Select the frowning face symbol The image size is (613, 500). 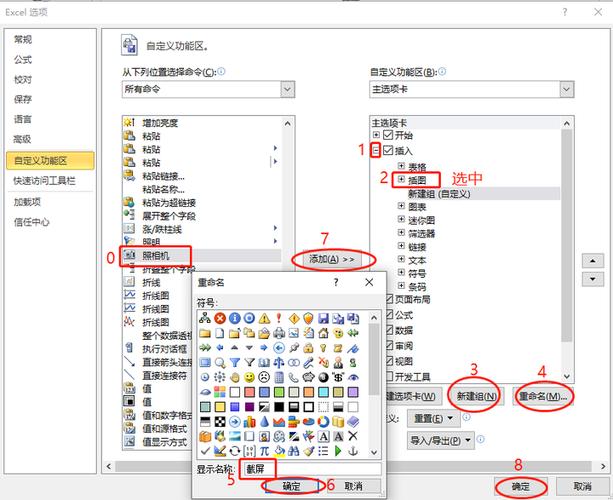coord(264,377)
